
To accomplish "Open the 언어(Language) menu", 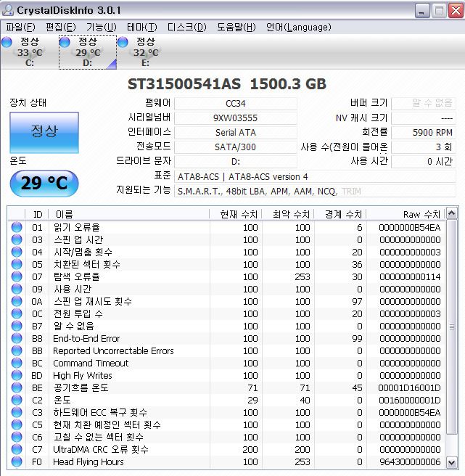I will point(298,28).
